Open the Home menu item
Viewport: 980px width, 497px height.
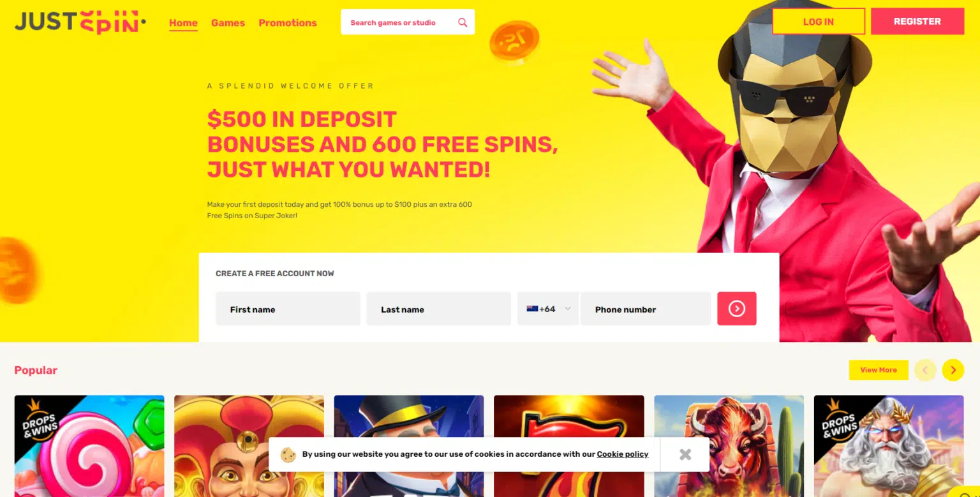coord(183,22)
